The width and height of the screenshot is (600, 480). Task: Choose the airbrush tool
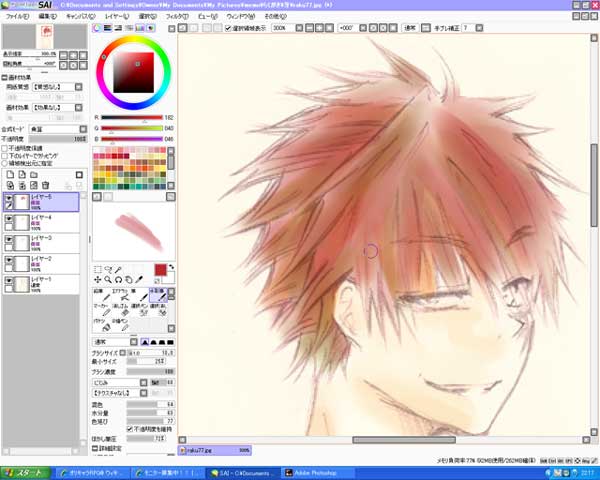tap(121, 295)
